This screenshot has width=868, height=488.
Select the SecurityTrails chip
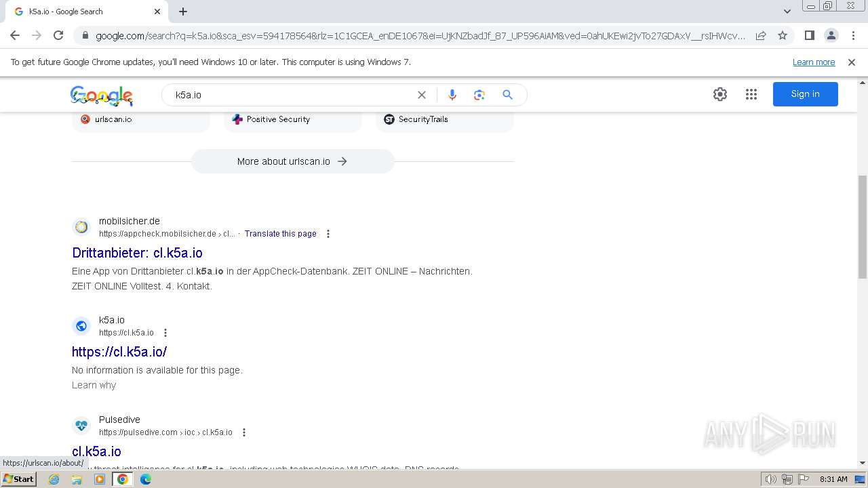(x=445, y=119)
